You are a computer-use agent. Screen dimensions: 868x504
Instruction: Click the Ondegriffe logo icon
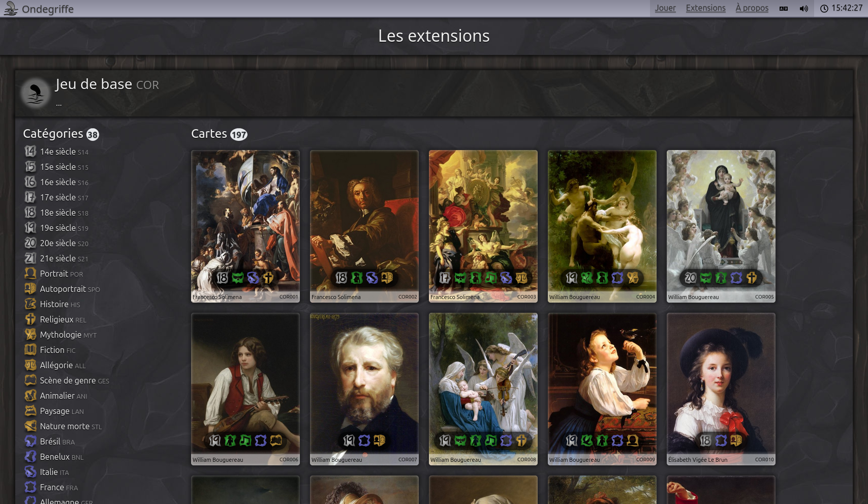click(11, 8)
